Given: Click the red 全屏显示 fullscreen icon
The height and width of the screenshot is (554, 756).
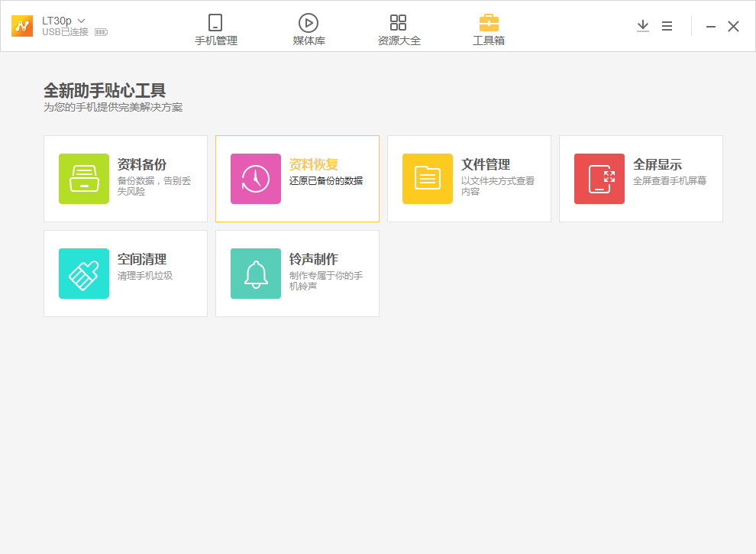Looking at the screenshot, I should tap(599, 179).
